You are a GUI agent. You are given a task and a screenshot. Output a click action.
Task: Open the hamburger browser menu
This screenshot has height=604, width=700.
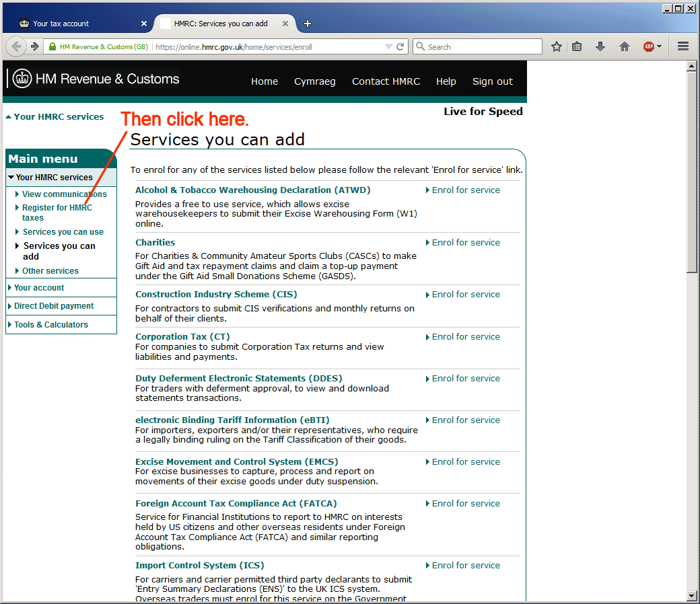coord(683,46)
